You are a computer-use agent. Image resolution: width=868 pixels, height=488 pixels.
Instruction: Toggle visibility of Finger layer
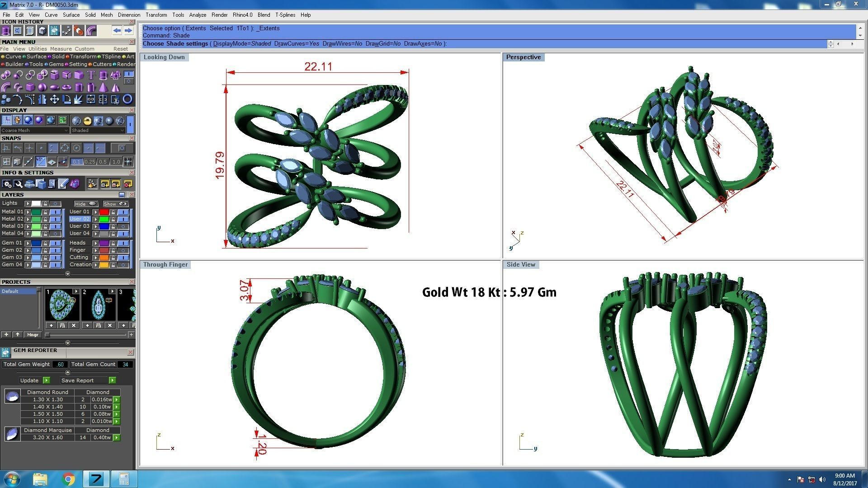coord(123,250)
